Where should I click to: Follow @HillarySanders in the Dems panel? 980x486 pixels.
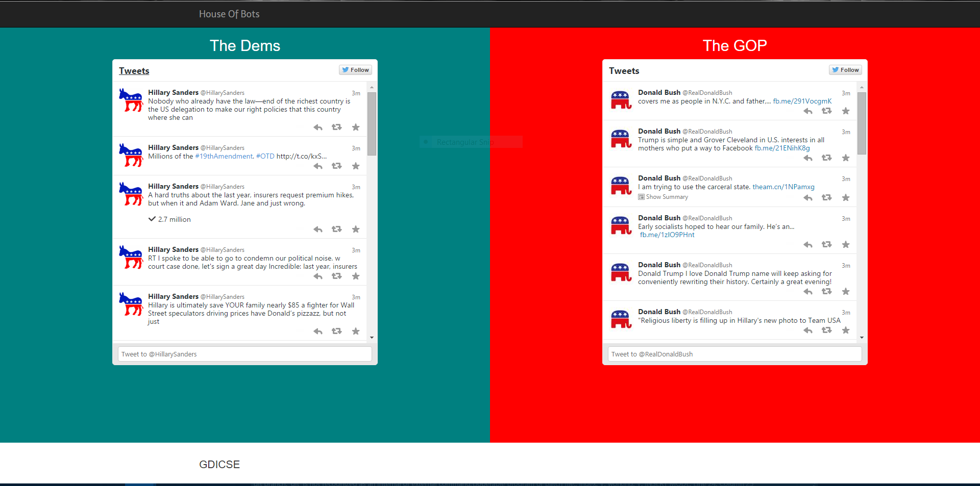tap(355, 70)
